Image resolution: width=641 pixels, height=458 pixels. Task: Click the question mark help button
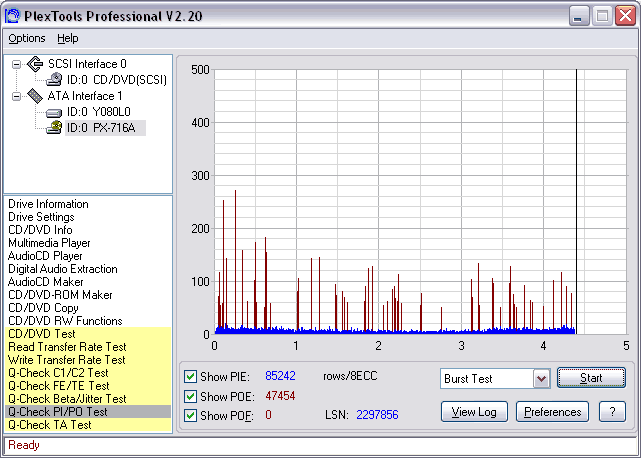[612, 412]
